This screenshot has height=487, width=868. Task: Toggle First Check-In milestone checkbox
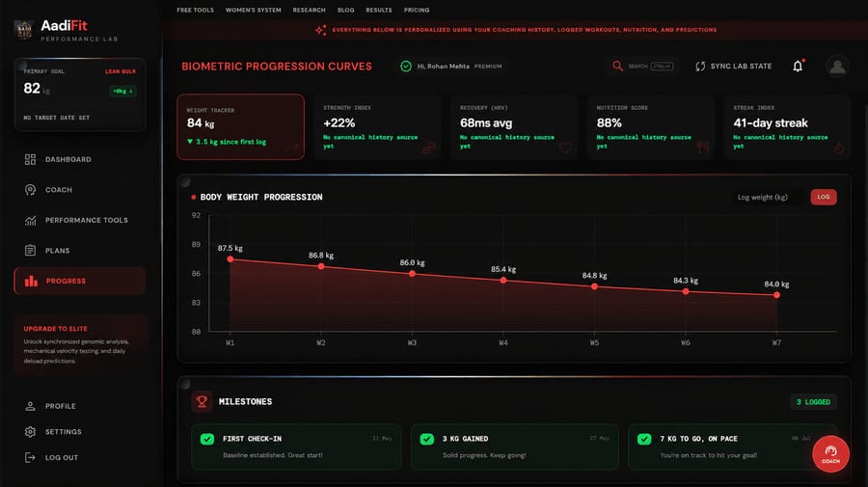(x=207, y=439)
